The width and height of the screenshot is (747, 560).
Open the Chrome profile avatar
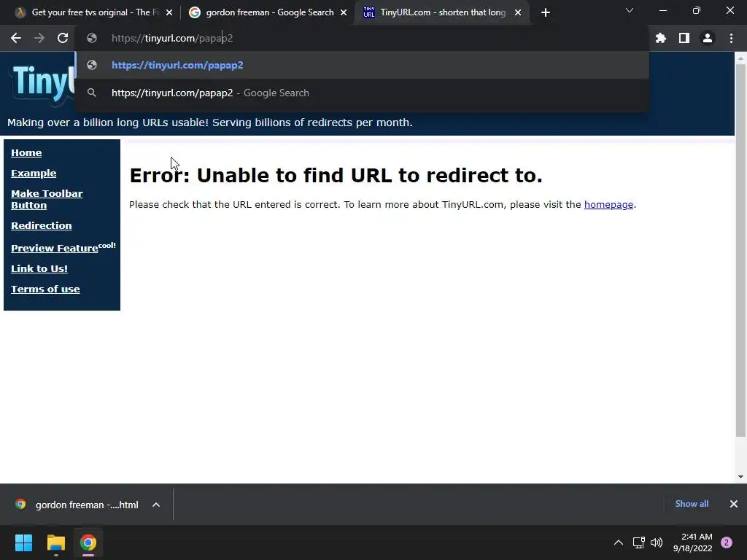(708, 38)
